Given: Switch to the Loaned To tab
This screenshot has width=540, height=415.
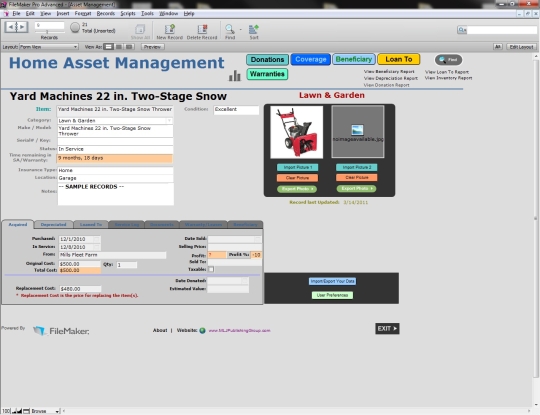Looking at the screenshot, I should (x=91, y=225).
